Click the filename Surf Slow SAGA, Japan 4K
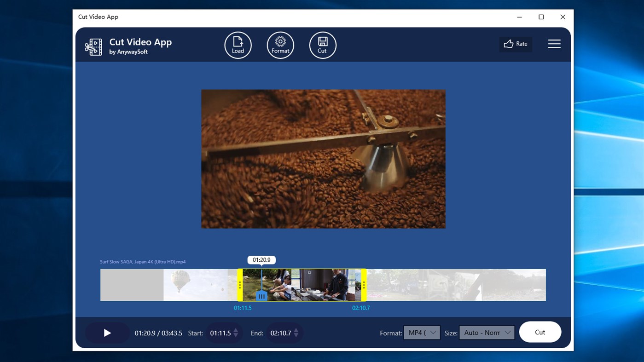 pos(143,261)
